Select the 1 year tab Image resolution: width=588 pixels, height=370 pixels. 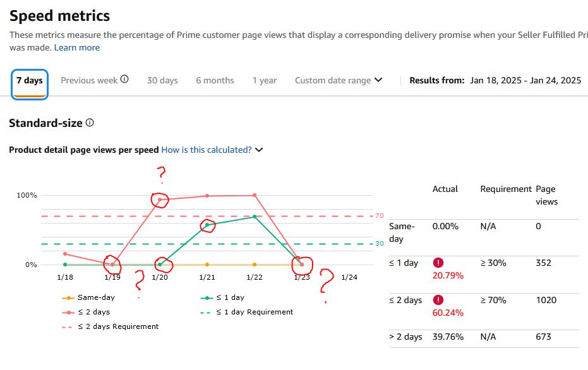click(265, 80)
